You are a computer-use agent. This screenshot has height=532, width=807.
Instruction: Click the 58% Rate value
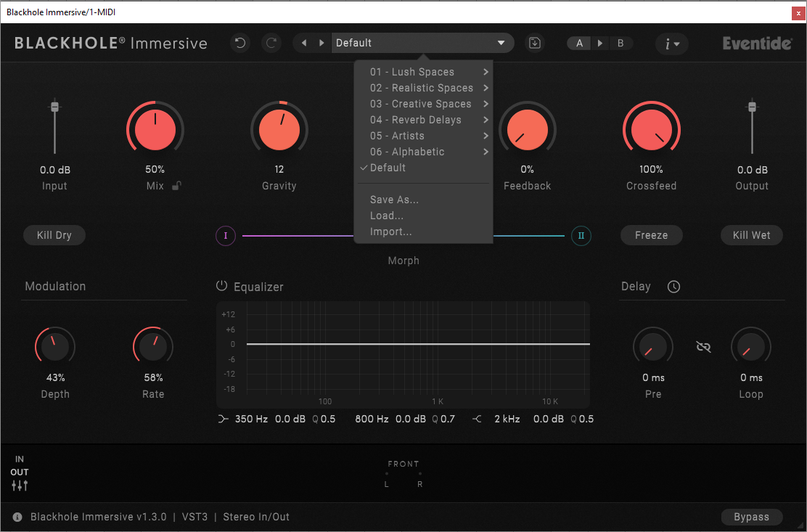click(153, 377)
